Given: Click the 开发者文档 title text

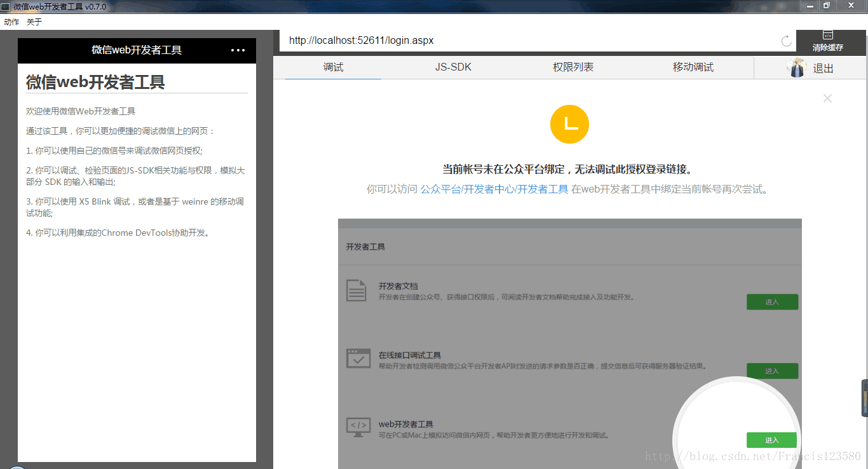Looking at the screenshot, I should [x=398, y=286].
